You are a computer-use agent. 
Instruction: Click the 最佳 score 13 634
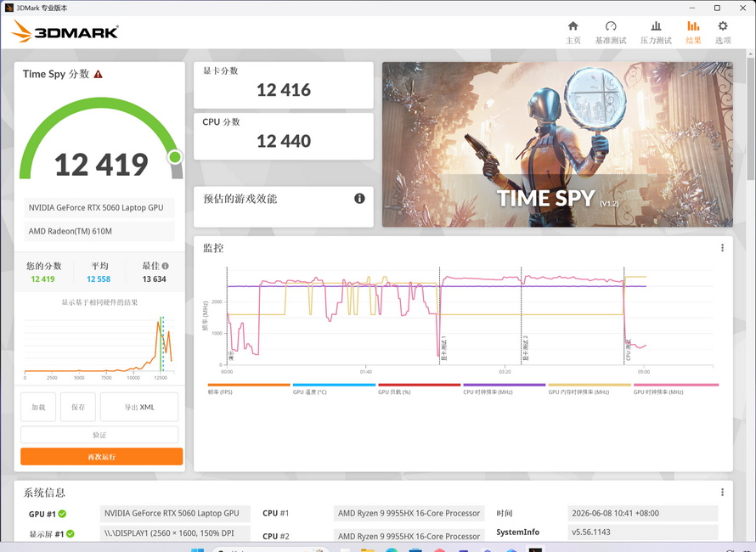tap(155, 279)
